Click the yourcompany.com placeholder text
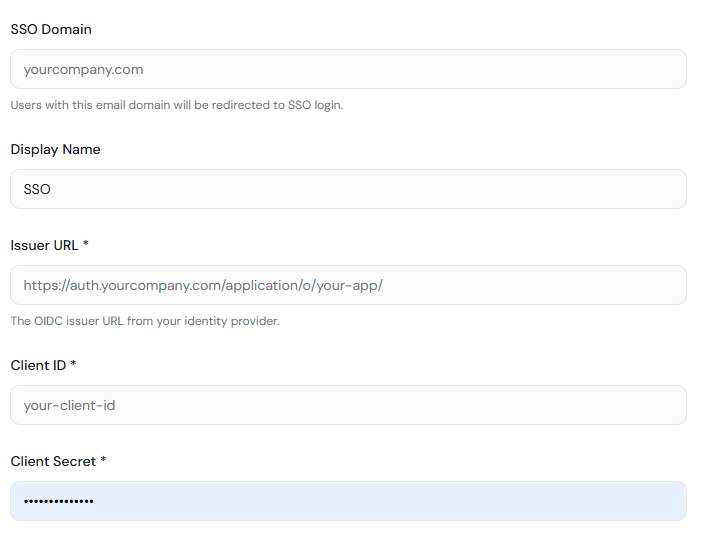The image size is (702, 546). pos(83,70)
